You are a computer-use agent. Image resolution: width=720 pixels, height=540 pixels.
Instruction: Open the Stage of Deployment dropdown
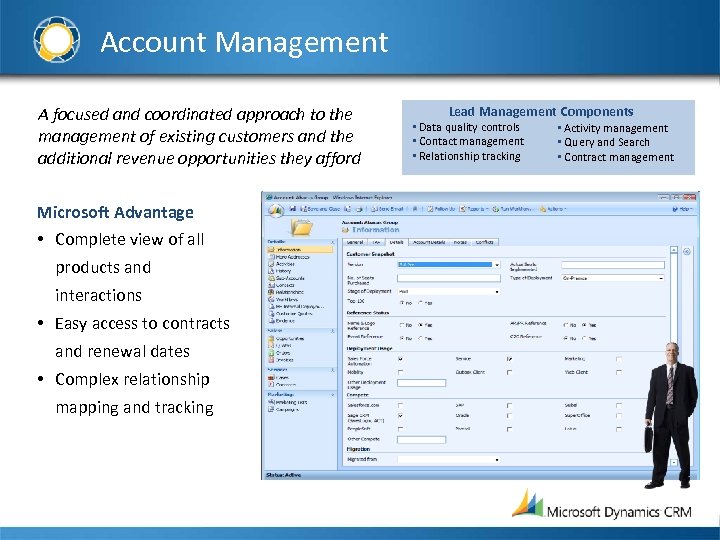[449, 292]
